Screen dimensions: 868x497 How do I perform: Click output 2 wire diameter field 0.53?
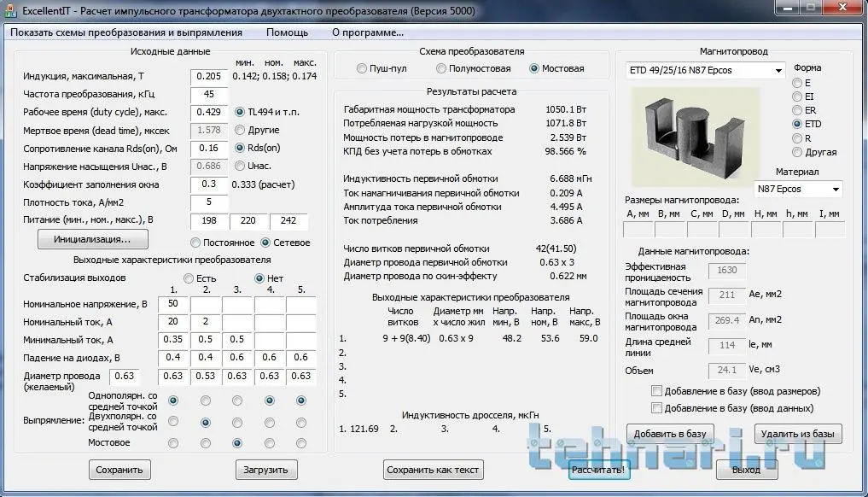click(x=206, y=377)
